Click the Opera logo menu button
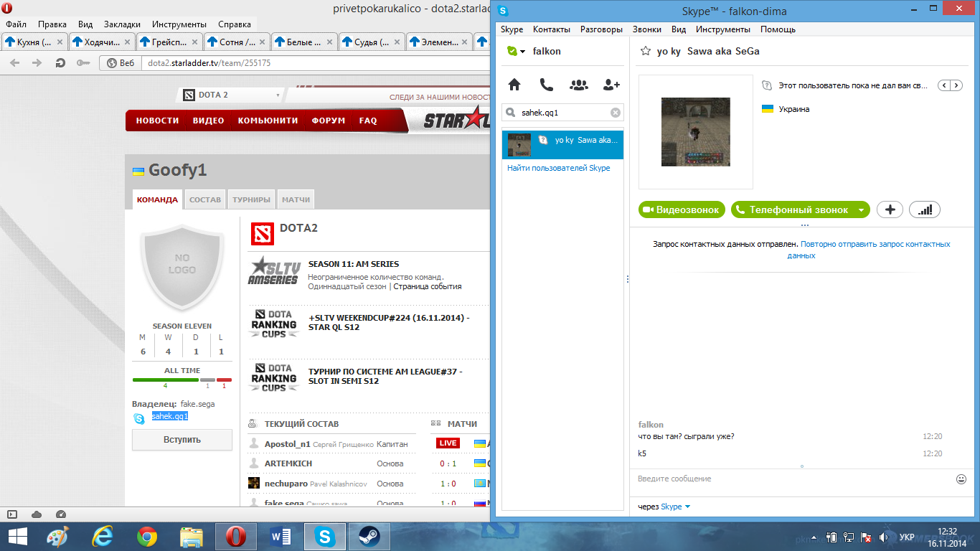This screenshot has width=980, height=551. tap(7, 8)
